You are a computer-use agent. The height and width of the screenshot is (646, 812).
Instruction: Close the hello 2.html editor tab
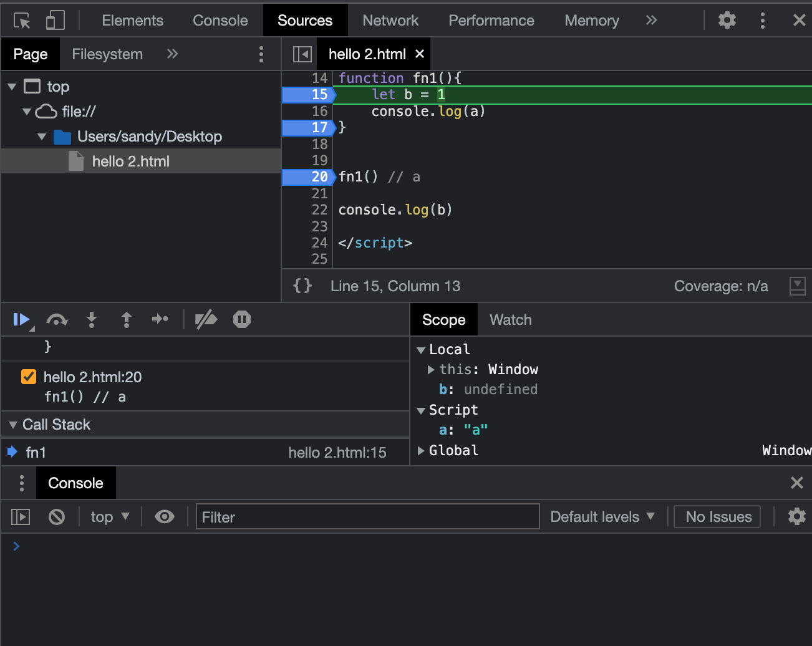pos(420,54)
